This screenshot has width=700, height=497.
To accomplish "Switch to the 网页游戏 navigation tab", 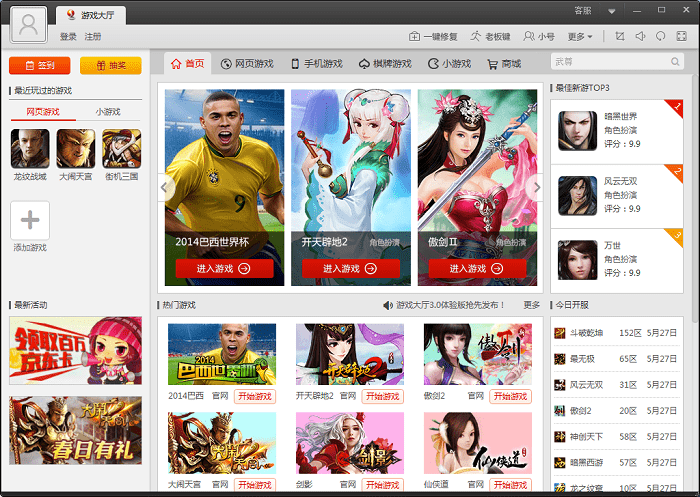I will click(x=247, y=64).
